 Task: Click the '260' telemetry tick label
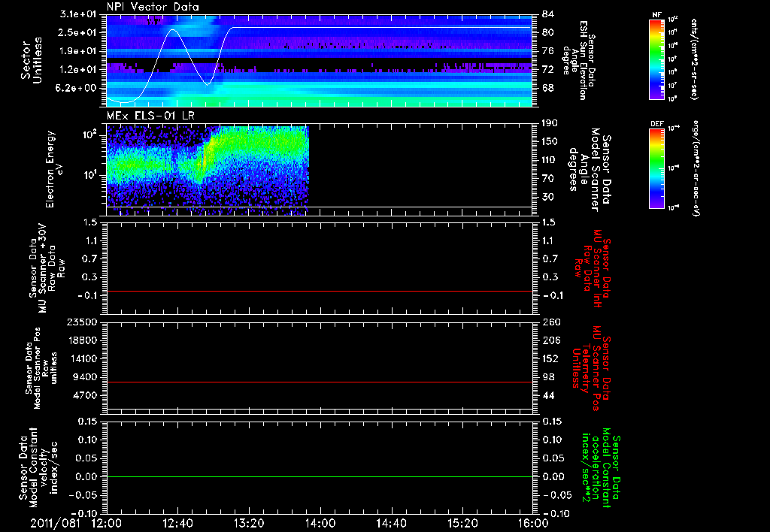550,322
